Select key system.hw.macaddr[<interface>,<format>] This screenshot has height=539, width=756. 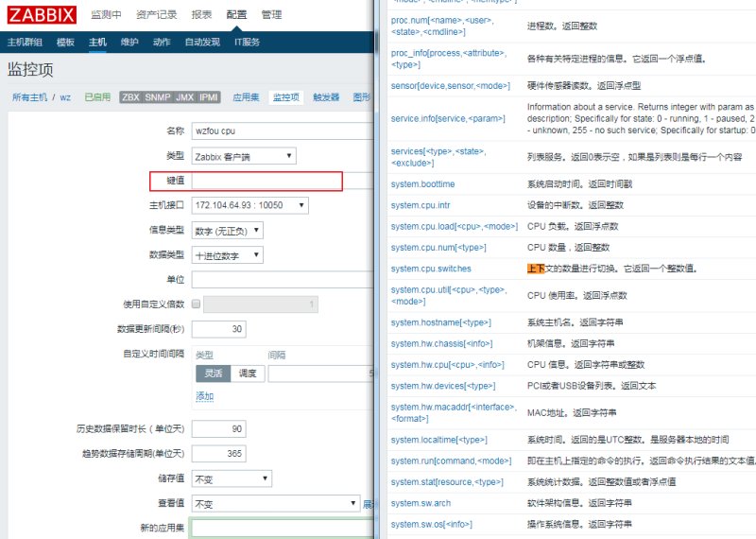click(x=454, y=413)
